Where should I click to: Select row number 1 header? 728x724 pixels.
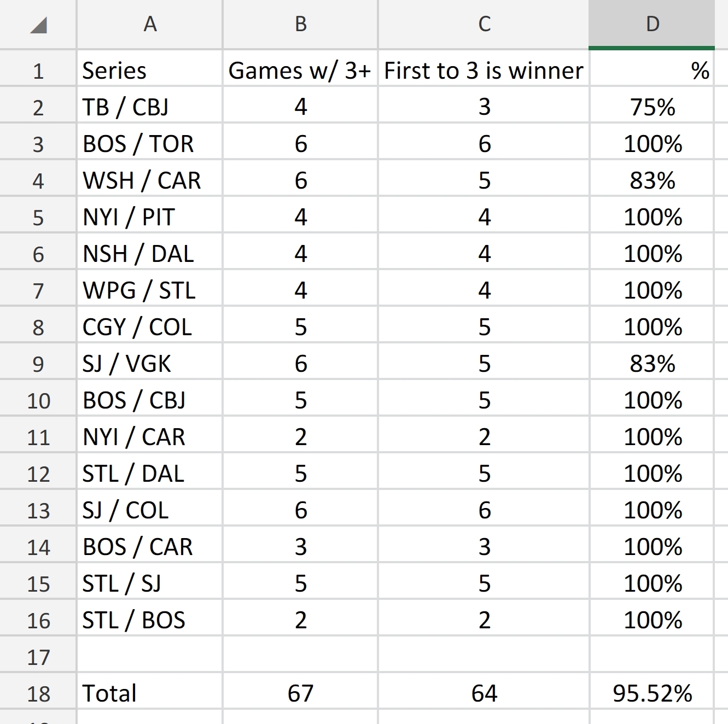click(x=36, y=69)
